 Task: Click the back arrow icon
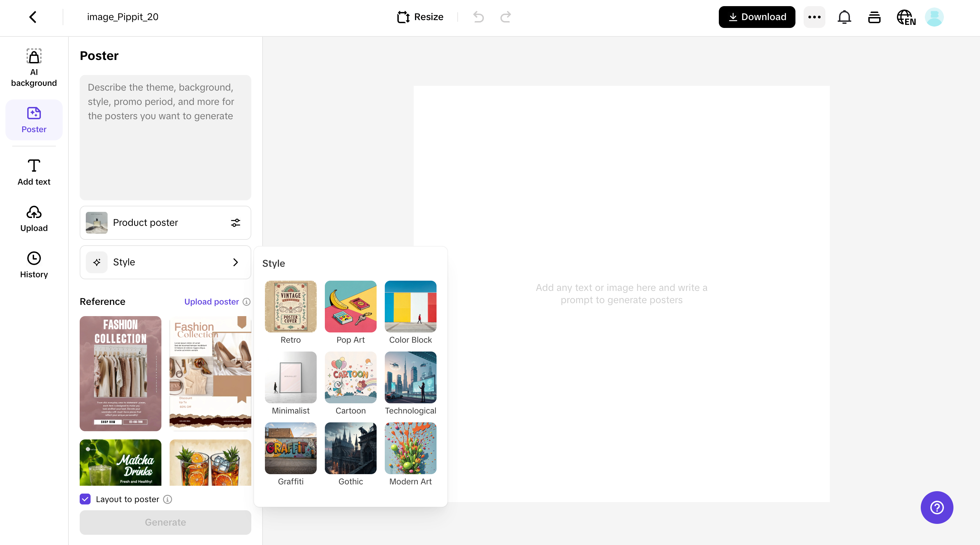[33, 17]
